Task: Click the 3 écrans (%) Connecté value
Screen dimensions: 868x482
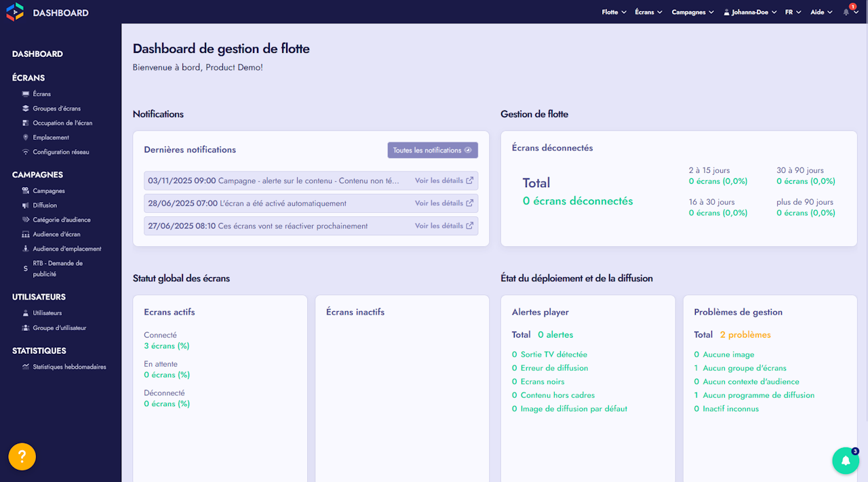Action: coord(167,346)
